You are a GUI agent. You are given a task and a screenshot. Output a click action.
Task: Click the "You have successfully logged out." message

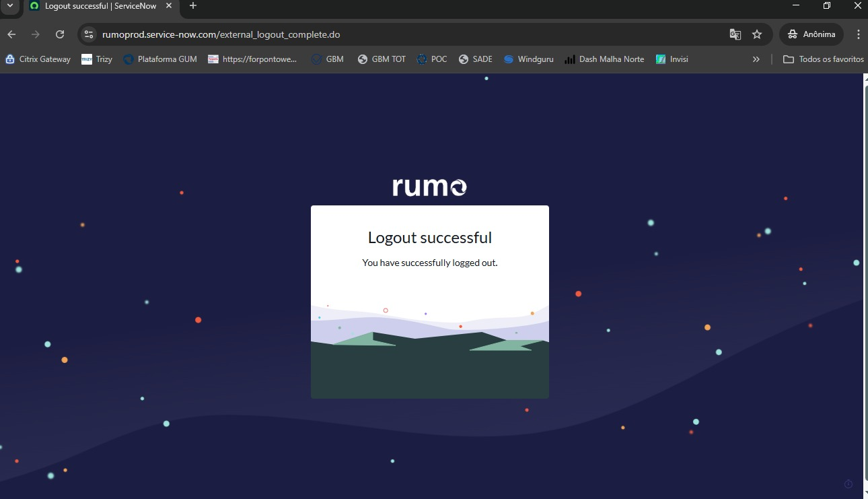tap(430, 263)
